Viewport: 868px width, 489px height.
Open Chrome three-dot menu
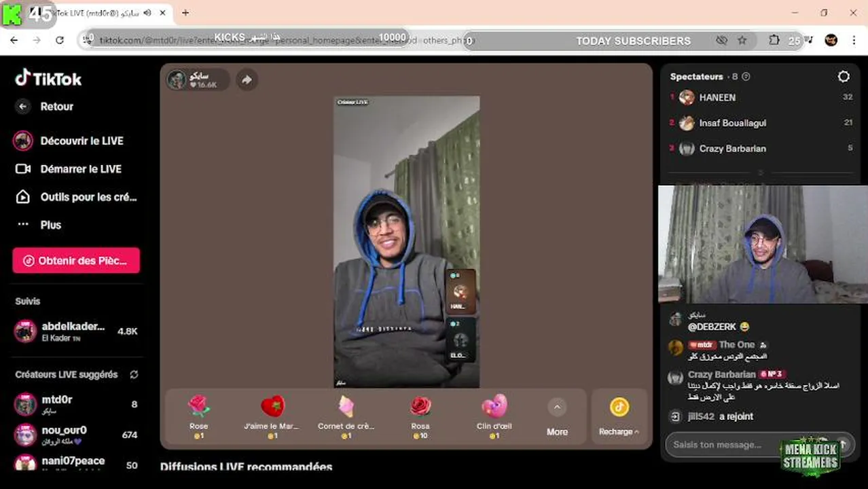tap(854, 41)
